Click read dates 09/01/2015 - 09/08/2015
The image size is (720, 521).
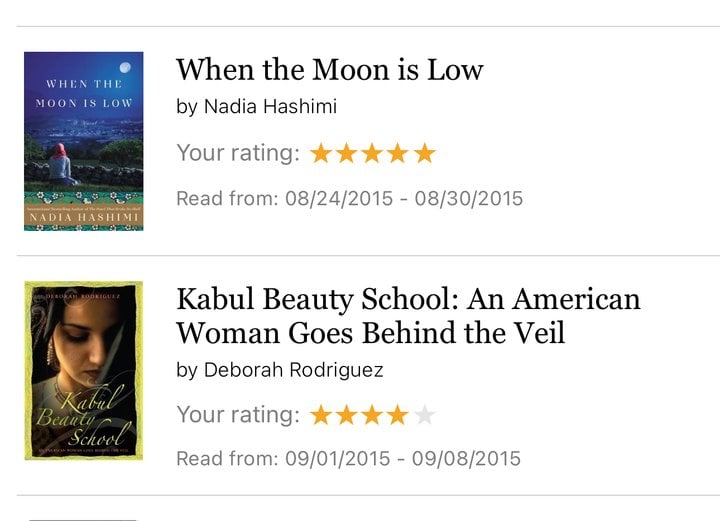[x=403, y=459]
